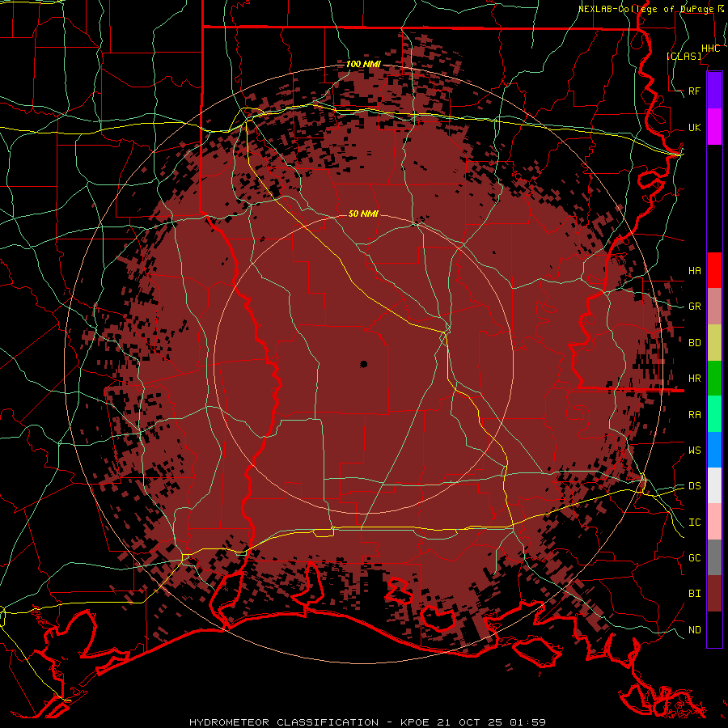Click the 'GR' legend label

tap(695, 307)
